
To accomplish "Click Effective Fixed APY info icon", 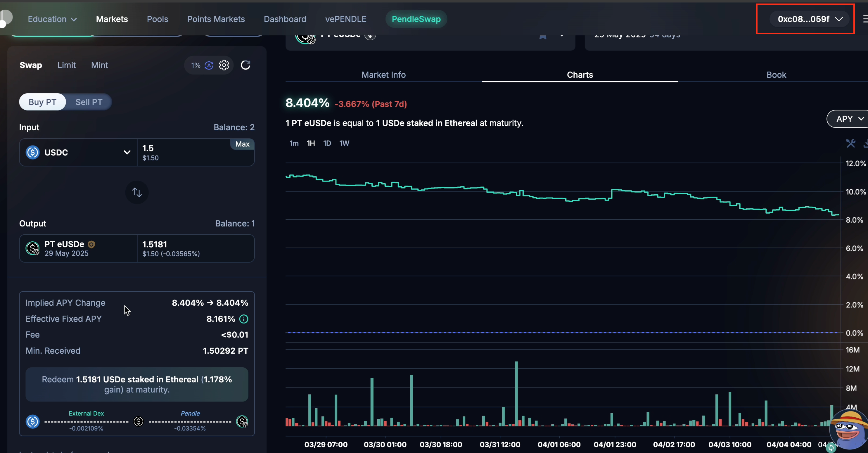I will (x=244, y=319).
